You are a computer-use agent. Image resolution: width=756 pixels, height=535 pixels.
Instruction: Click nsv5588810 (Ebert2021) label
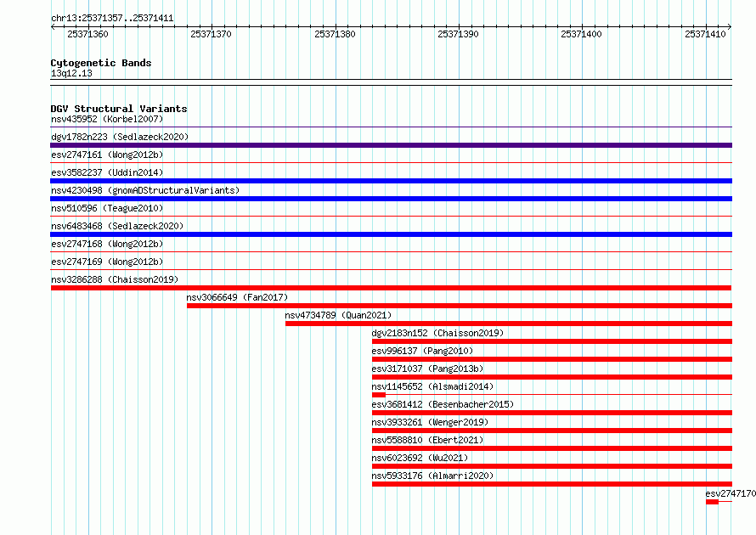[x=427, y=440]
